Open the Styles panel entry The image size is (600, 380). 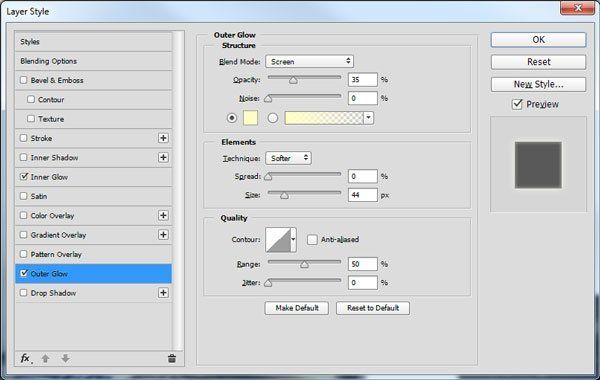(93, 42)
